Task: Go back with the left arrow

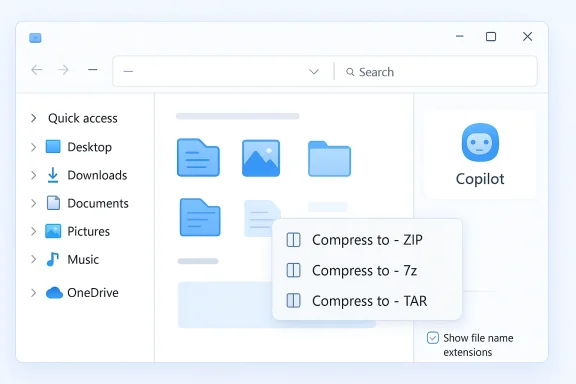Action: pos(37,70)
